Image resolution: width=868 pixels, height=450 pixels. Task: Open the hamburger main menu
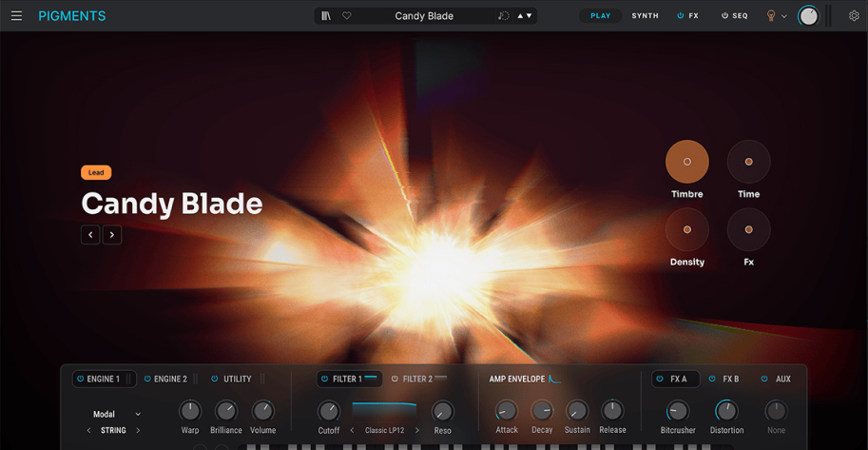click(16, 16)
